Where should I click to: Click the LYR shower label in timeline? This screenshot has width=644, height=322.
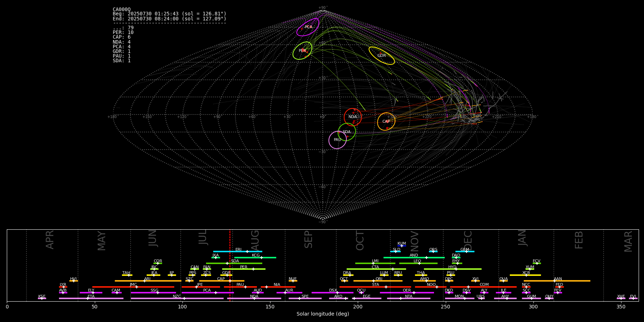(63, 285)
